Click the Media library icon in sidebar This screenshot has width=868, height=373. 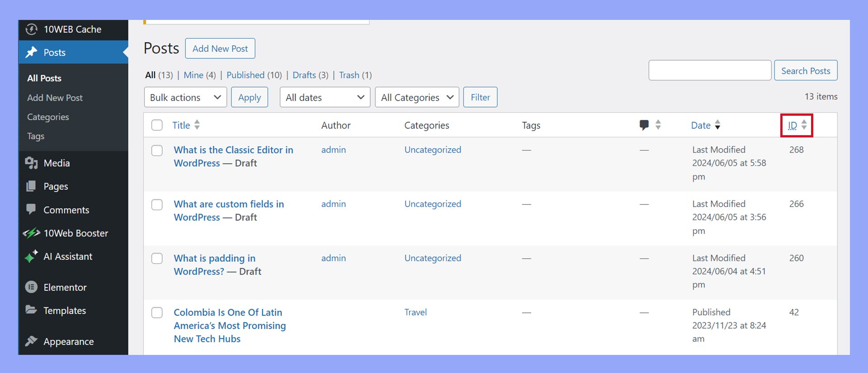coord(31,163)
